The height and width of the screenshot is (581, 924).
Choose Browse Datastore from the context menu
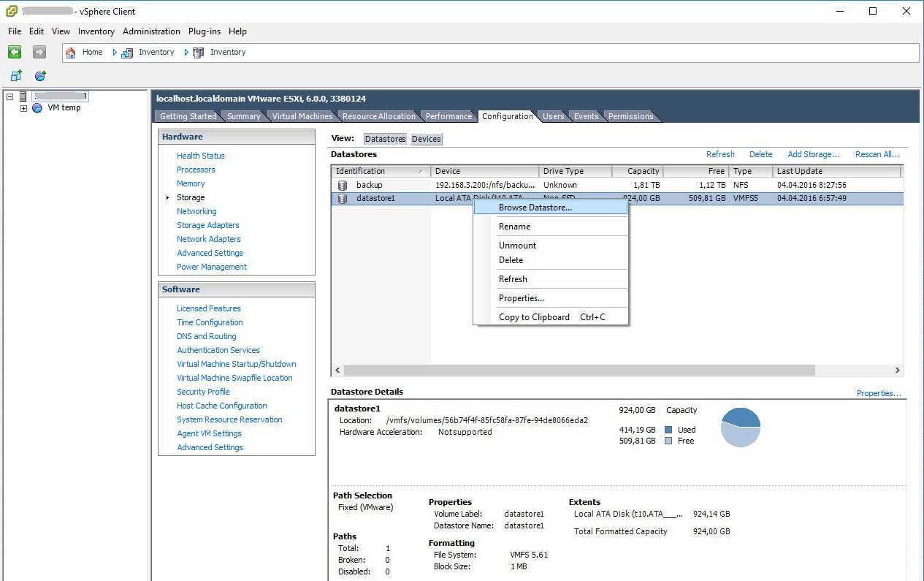click(x=535, y=208)
